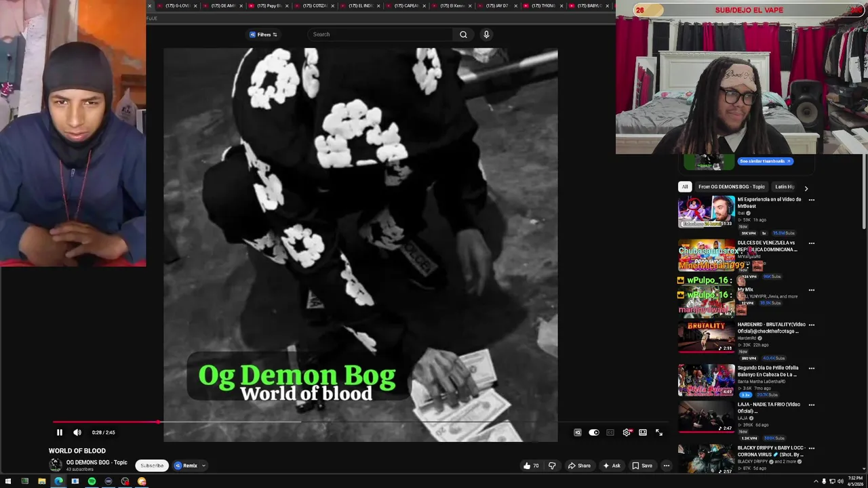Open options for the MrBeast video
Viewport: 868px width, 488px height.
coord(811,200)
